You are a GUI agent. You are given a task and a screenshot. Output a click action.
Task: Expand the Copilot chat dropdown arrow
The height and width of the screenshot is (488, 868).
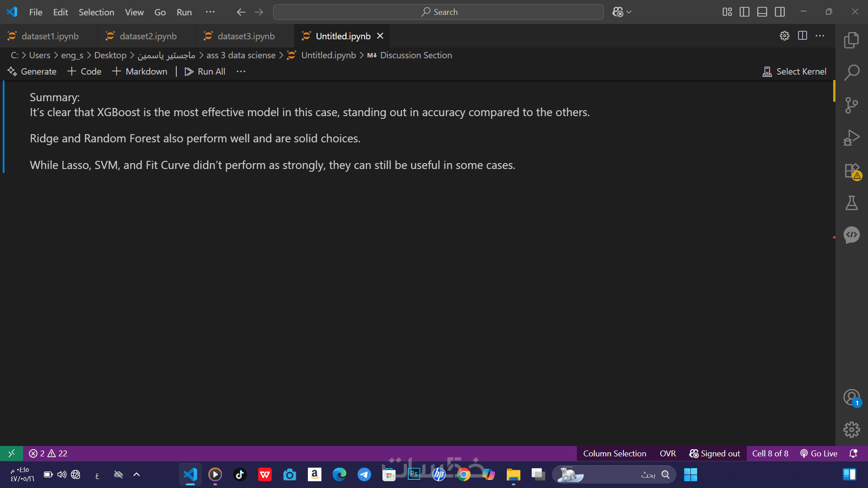click(629, 12)
